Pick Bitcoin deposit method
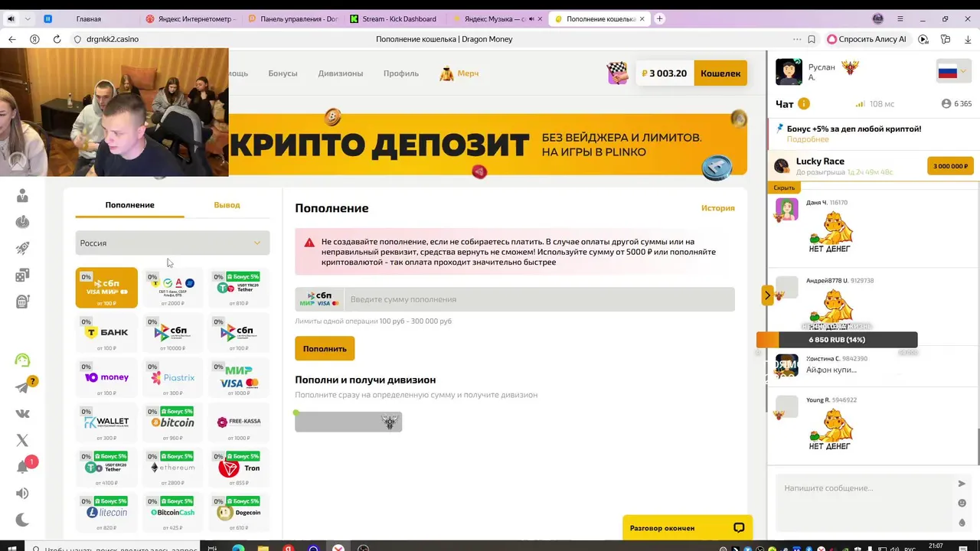This screenshot has height=551, width=980. tap(173, 422)
